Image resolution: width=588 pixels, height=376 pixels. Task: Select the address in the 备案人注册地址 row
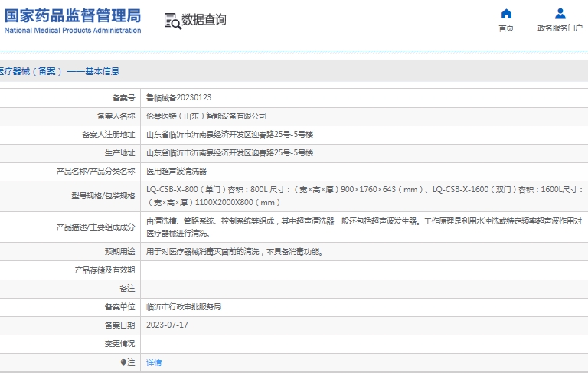click(x=230, y=134)
